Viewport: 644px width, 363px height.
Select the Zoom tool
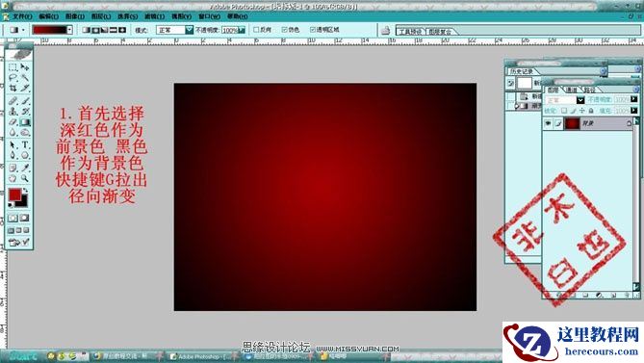click(x=25, y=178)
